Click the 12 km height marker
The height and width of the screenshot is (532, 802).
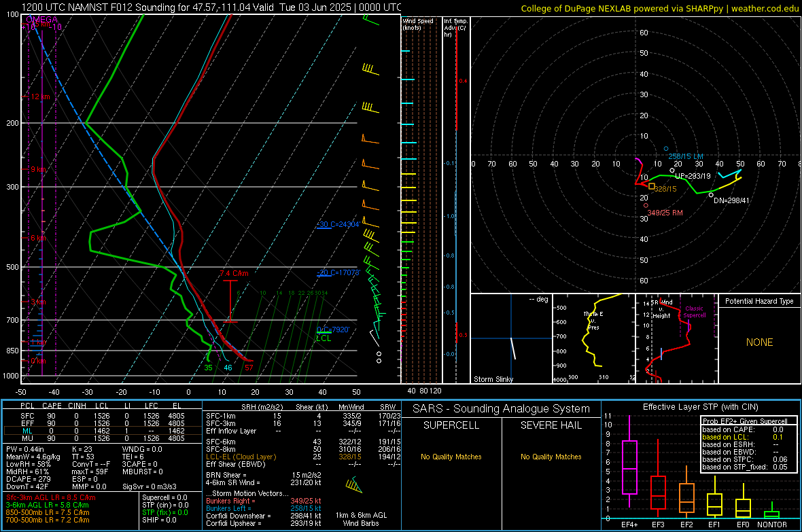click(40, 96)
